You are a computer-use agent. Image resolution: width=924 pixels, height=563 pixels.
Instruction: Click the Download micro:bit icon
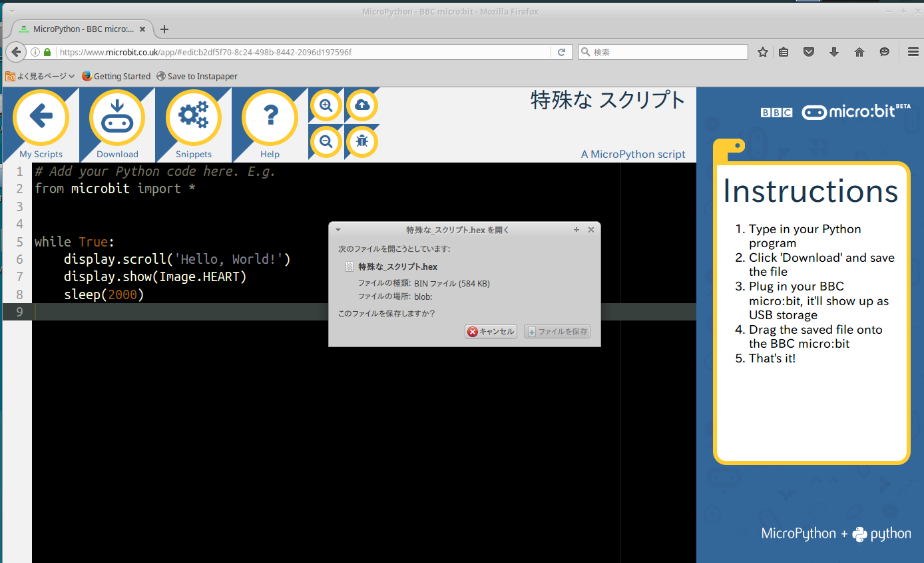point(117,117)
